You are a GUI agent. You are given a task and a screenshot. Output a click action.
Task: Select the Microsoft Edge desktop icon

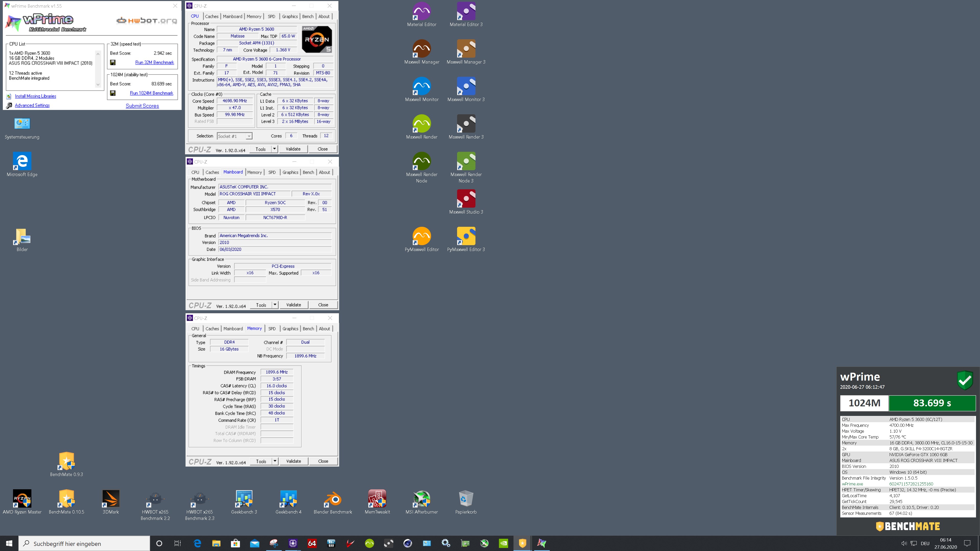22,164
